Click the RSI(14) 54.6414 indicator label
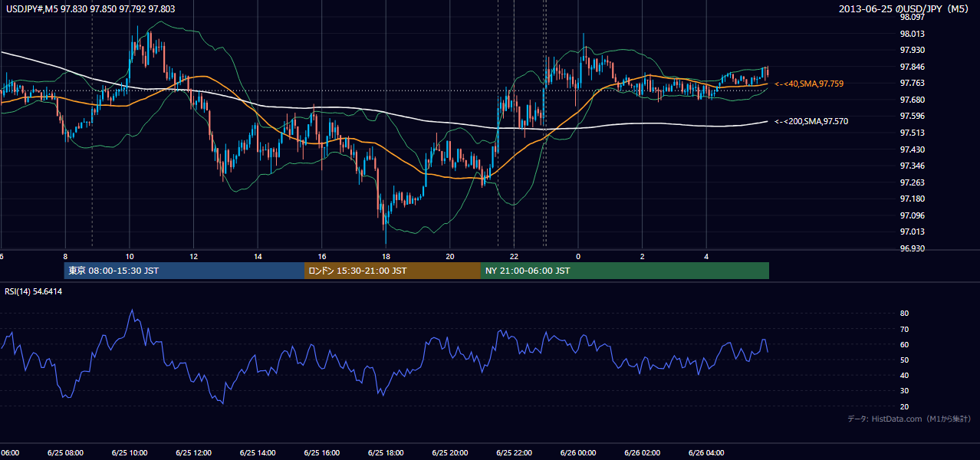This screenshot has height=460, width=980. point(34,291)
